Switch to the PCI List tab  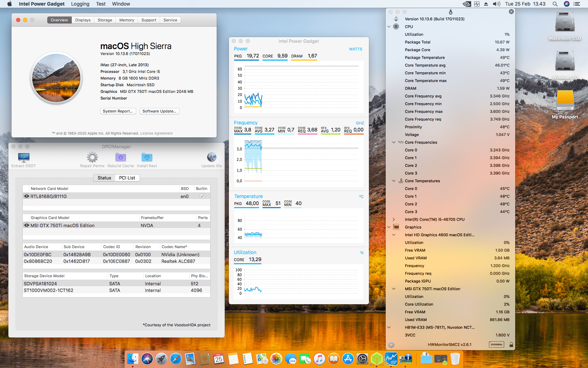click(x=127, y=178)
